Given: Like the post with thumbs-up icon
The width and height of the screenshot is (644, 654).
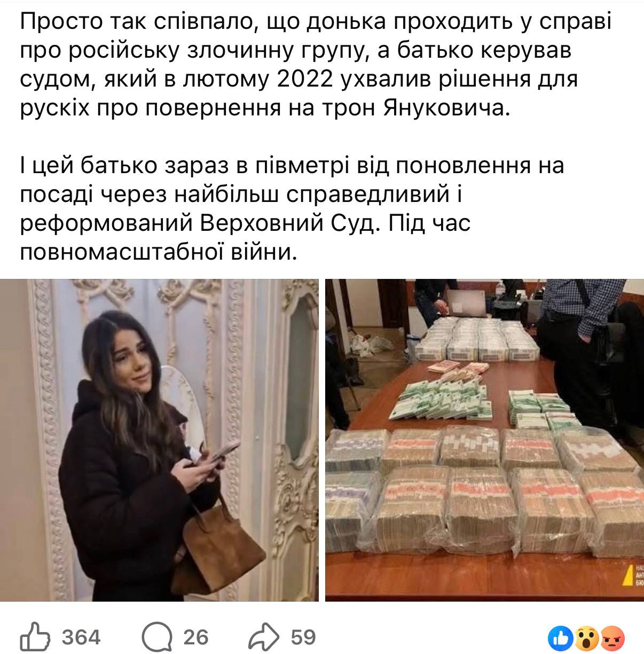Looking at the screenshot, I should [35, 636].
